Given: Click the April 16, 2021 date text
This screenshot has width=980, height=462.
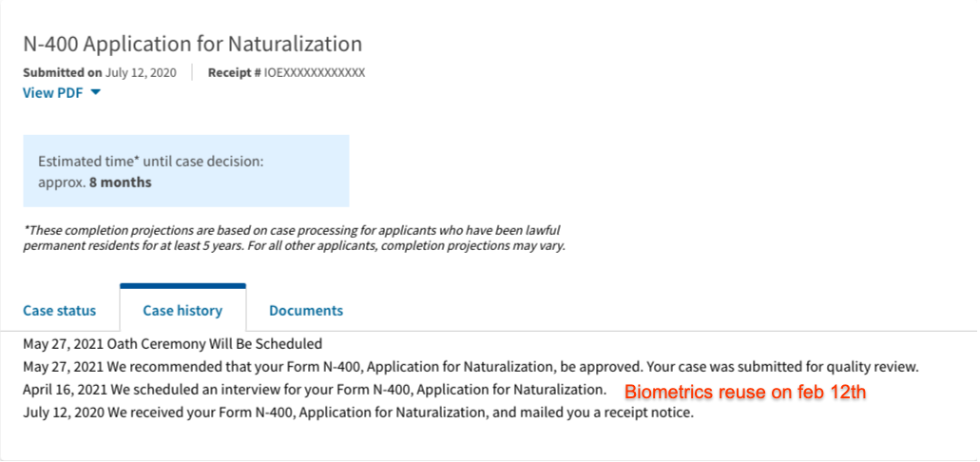Looking at the screenshot, I should [x=65, y=390].
